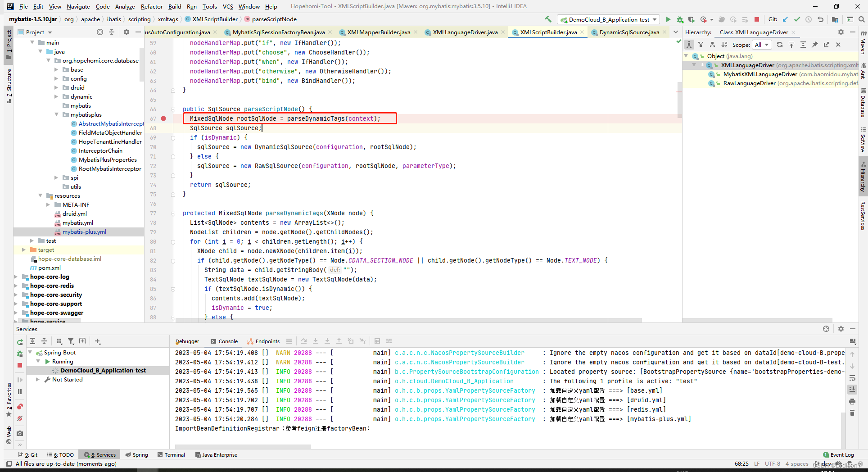The width and height of the screenshot is (868, 472).
Task: Pin the Hierarchy tab
Action: point(815,45)
